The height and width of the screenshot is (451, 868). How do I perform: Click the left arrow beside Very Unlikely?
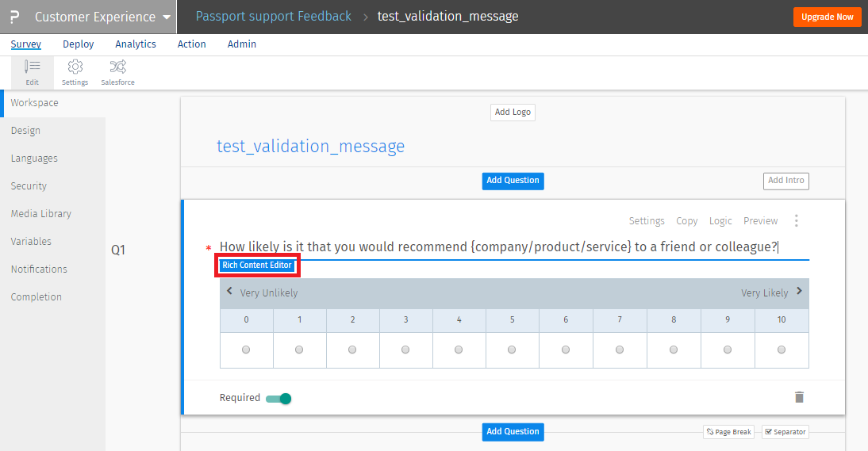pos(229,291)
